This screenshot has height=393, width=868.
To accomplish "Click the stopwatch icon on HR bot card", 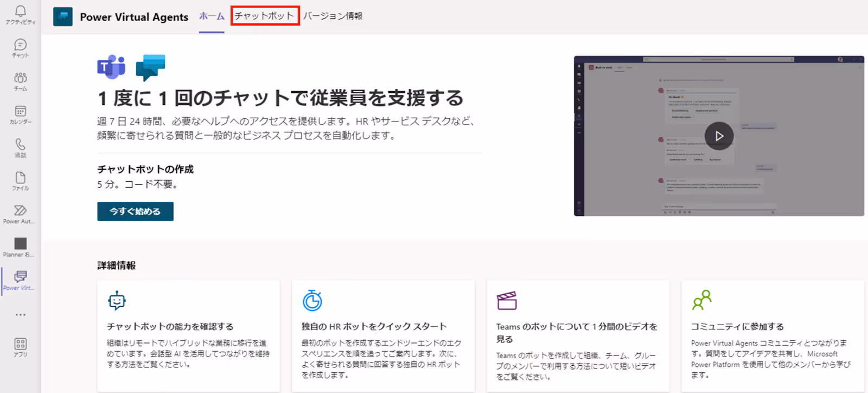I will point(312,300).
